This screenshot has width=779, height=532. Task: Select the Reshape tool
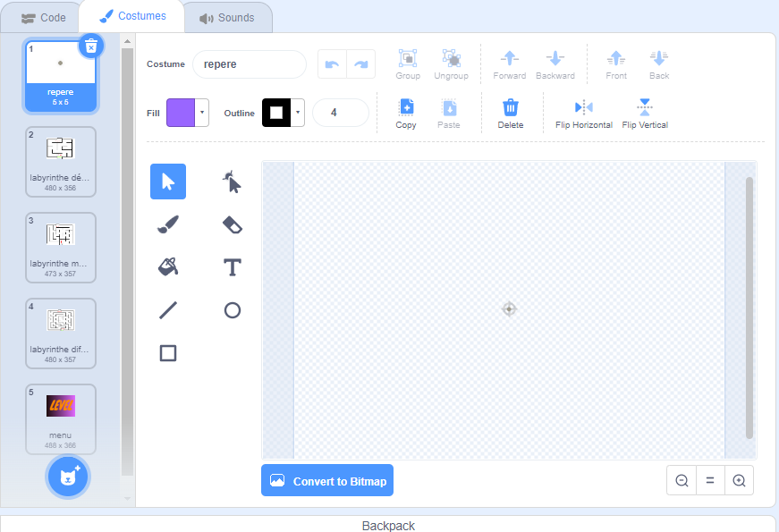232,182
